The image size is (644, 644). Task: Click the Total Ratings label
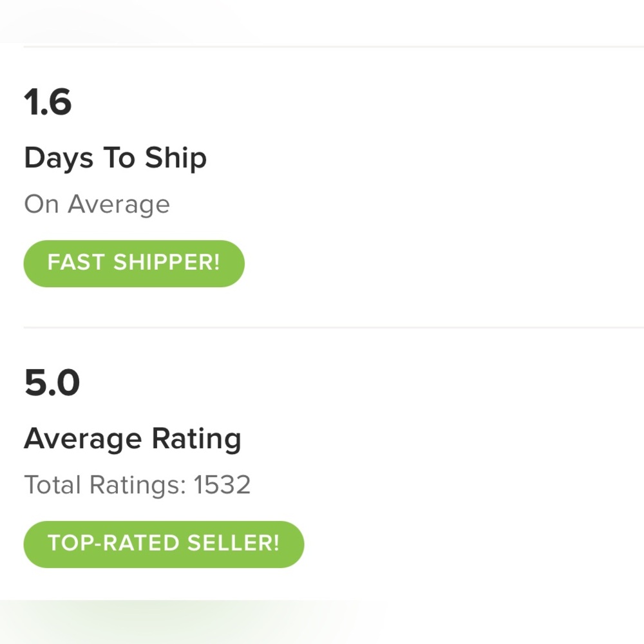[105, 485]
